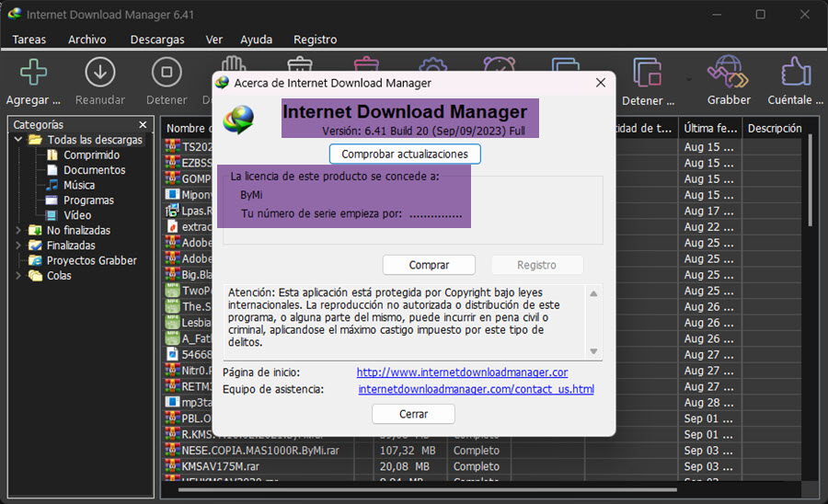The image size is (828, 504).
Task: Click the vertical scrollbar of download list
Action: (811, 180)
